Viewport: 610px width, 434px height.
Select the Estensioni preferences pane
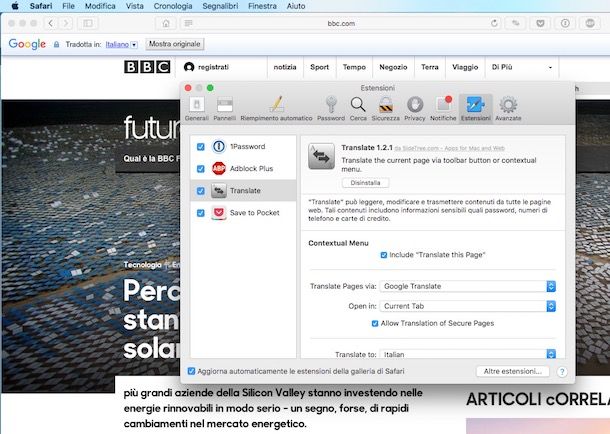[475, 109]
